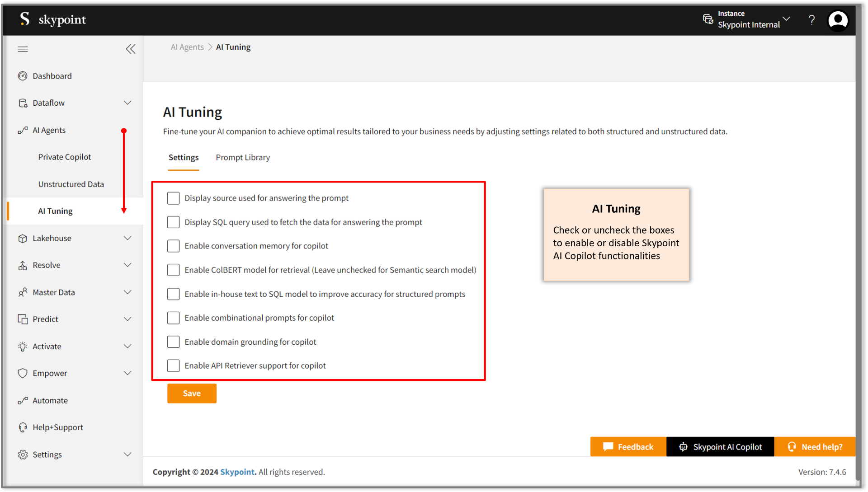Viewport: 868px width, 492px height.
Task: Expand the Predict chevron
Action: click(127, 319)
